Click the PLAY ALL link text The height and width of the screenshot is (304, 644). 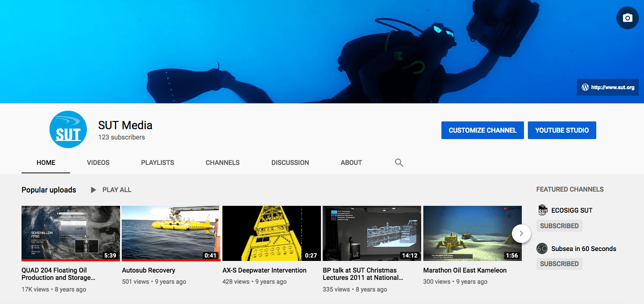(117, 190)
